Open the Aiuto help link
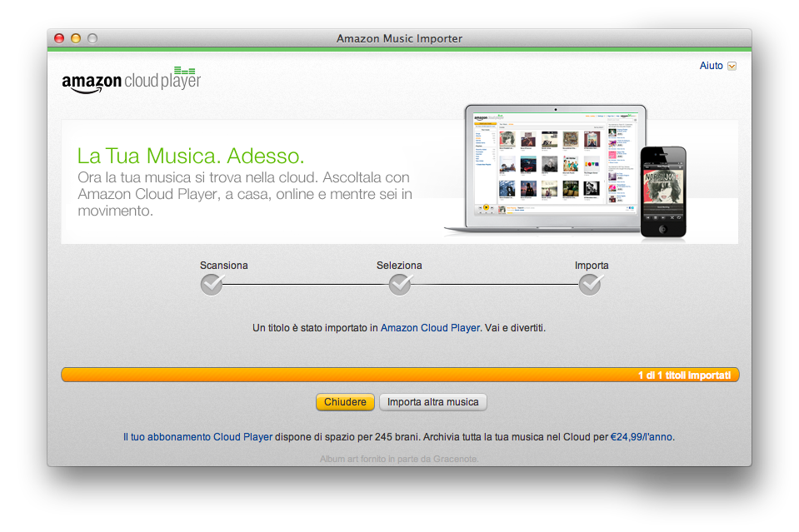The width and height of the screenshot is (799, 532). (711, 66)
